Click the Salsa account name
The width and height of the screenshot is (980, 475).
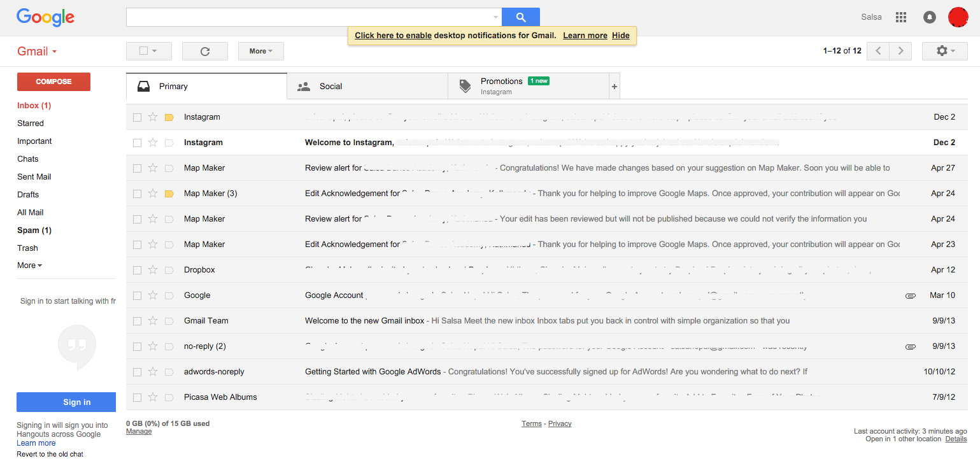(871, 17)
